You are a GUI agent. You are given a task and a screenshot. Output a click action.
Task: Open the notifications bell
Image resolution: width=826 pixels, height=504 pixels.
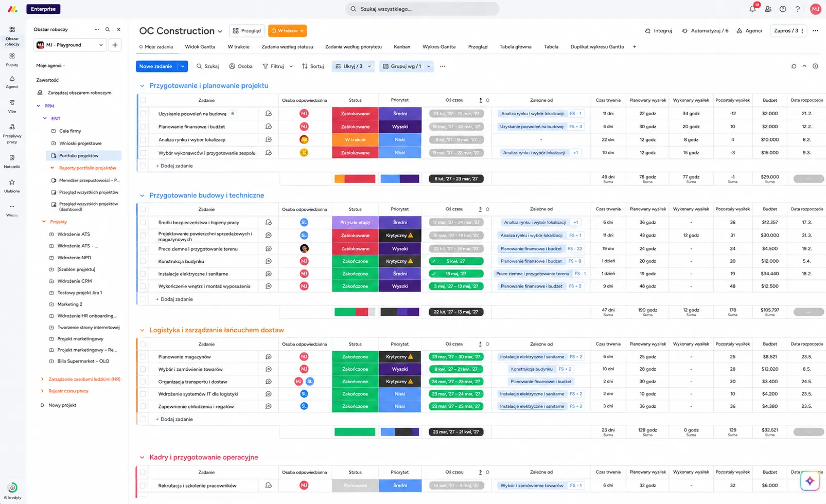(752, 9)
